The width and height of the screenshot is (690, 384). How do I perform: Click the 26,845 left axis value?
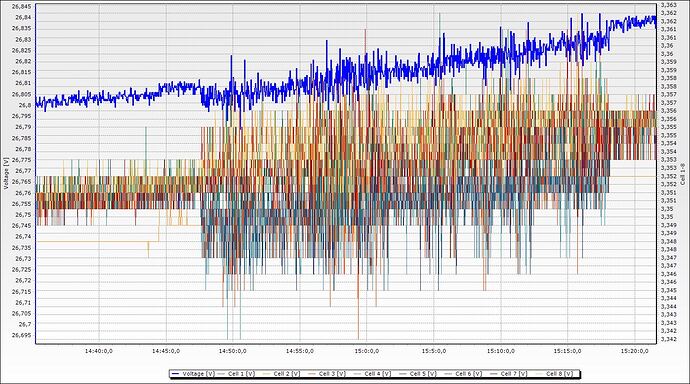(x=23, y=7)
